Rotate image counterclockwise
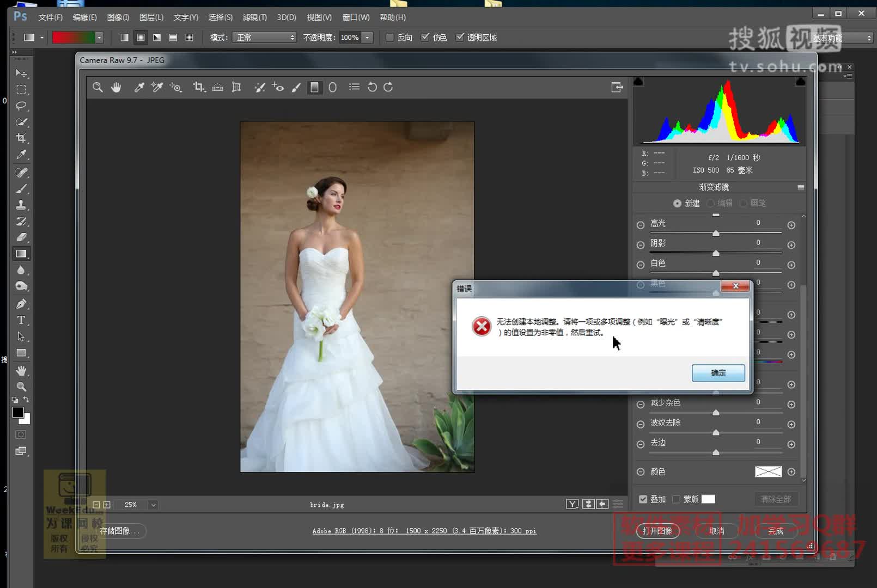Screen dimensions: 877x588 click(x=372, y=87)
